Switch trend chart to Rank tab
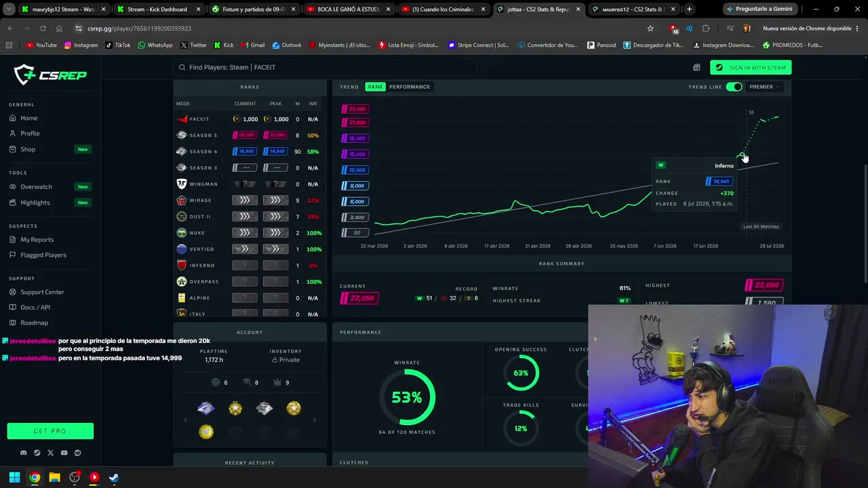 click(x=375, y=87)
